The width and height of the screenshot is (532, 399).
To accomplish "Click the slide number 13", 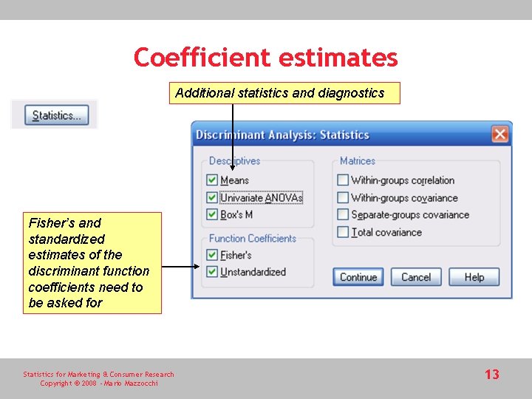I will 492,375.
